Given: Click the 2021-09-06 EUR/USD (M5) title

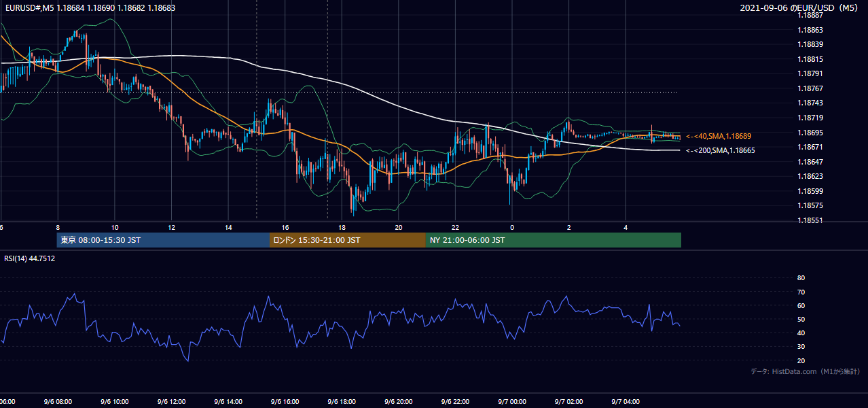Looking at the screenshot, I should pyautogui.click(x=800, y=8).
